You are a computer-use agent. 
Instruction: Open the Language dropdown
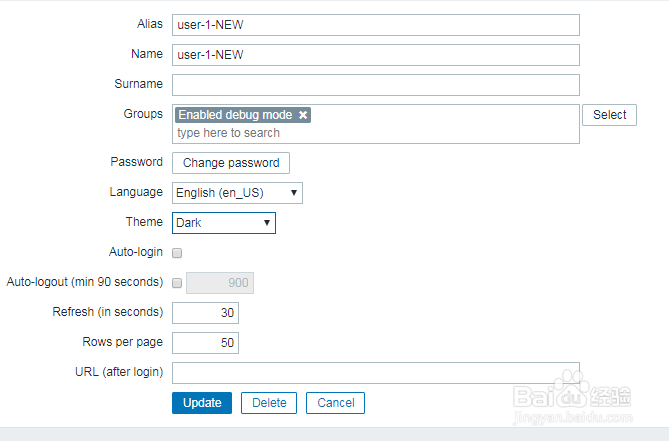(x=237, y=192)
